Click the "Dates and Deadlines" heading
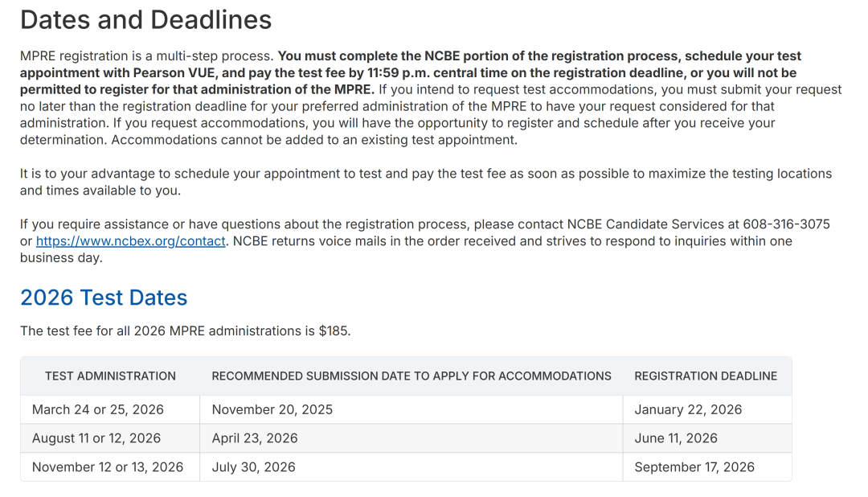Screen dimensions: 868x497 coord(145,20)
